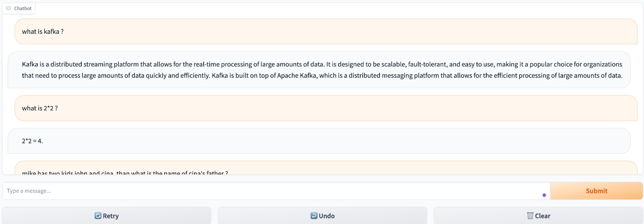Viewport: 644px width, 224px height.
Task: Click the 'what is 2*2 ?' user message
Action: pos(40,108)
